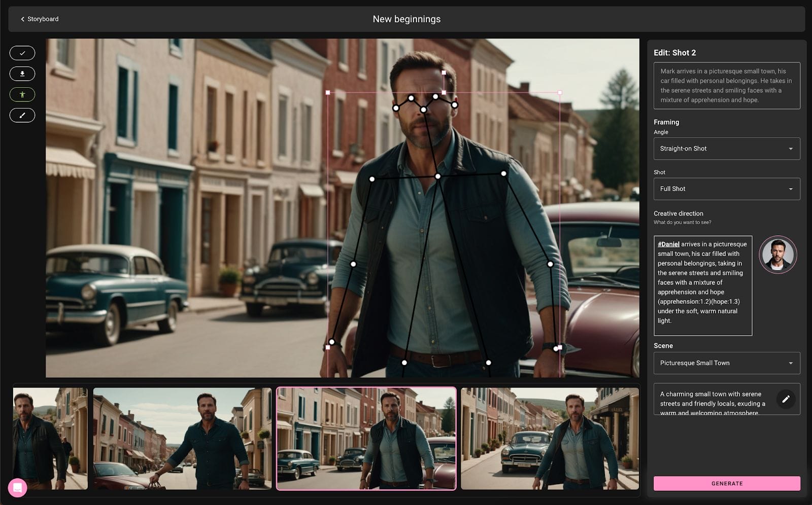Click the shot description box about Mark
The image size is (812, 505).
(x=726, y=86)
